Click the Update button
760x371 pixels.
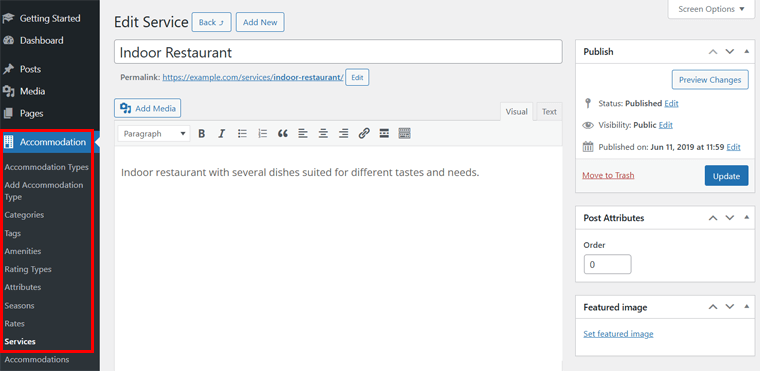(x=726, y=176)
